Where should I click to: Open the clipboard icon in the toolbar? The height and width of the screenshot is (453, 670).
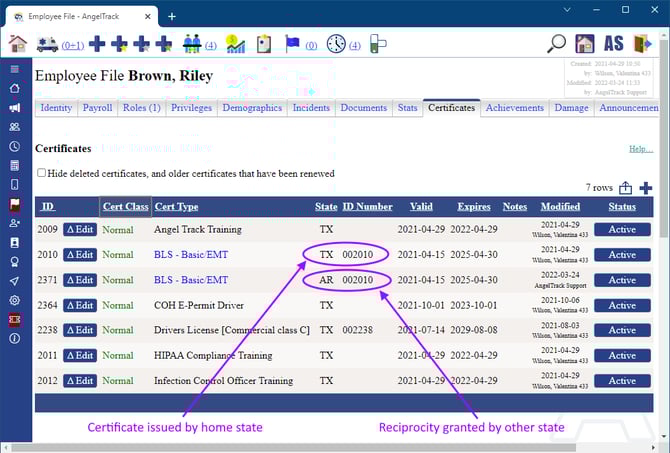263,44
